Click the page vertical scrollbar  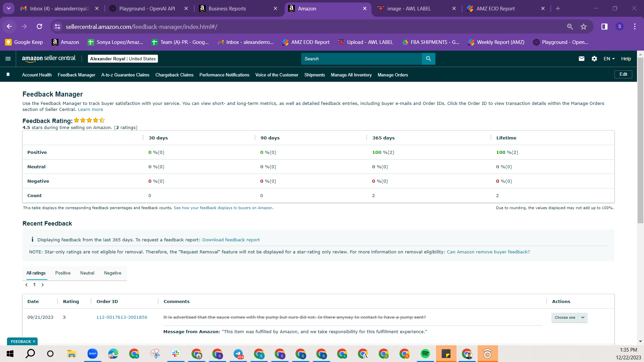(x=640, y=140)
